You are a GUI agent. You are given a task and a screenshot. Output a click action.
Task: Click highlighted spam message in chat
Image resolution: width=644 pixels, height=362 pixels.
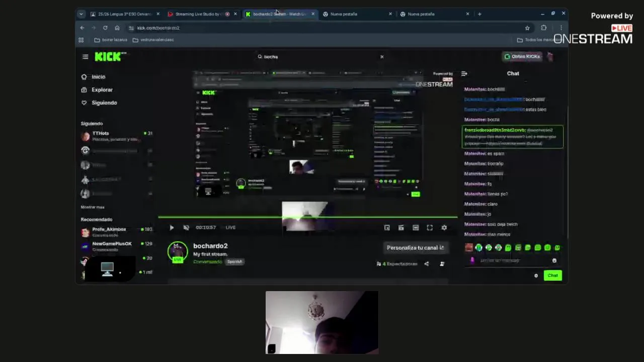[513, 137]
